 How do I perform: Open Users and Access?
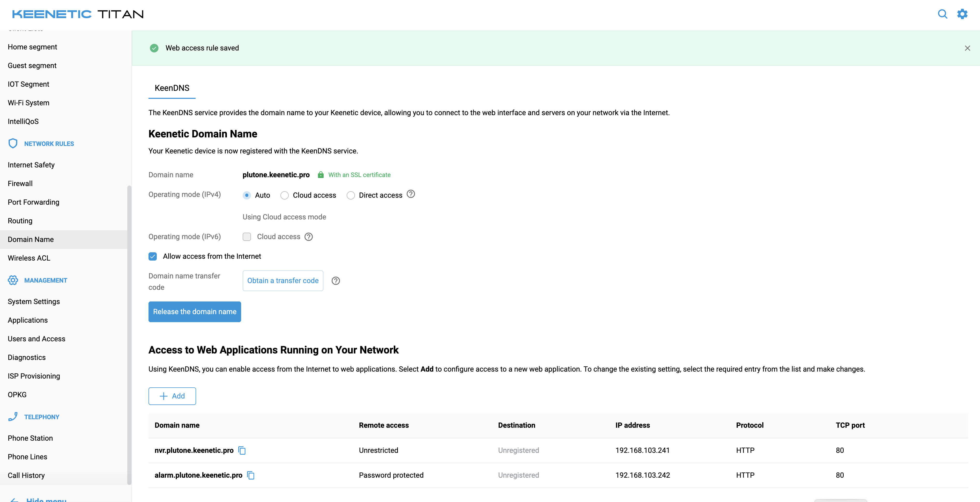pos(36,339)
